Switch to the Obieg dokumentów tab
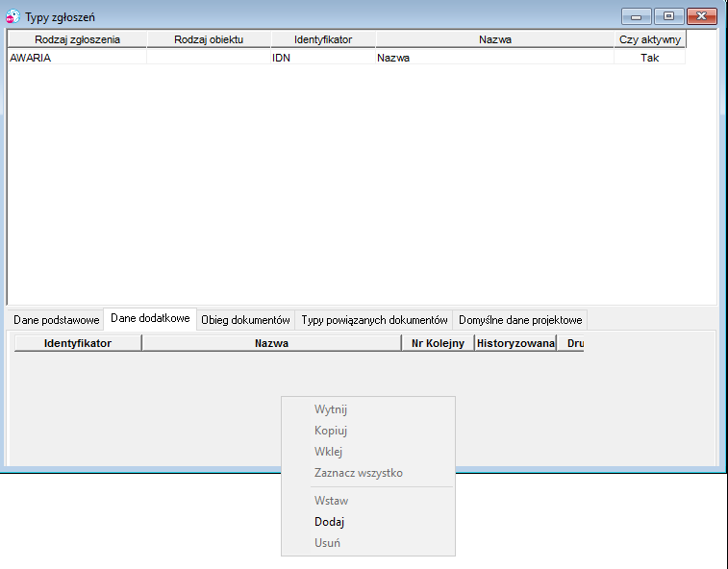The height and width of the screenshot is (569, 728). 245,320
